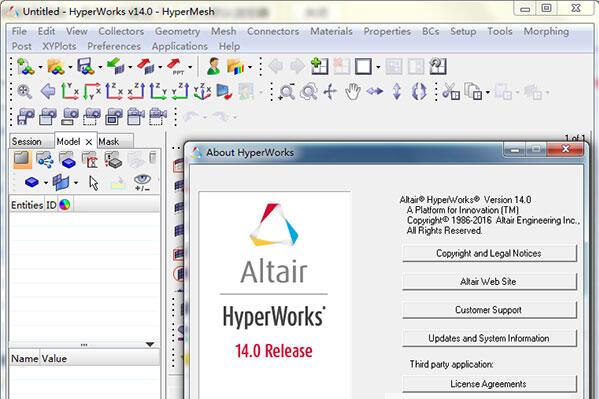Image resolution: width=599 pixels, height=399 pixels.
Task: Toggle the Show/Hide eye icon
Action: click(142, 182)
